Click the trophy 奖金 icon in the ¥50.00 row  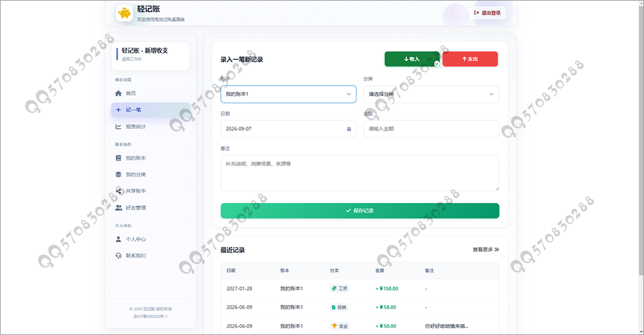(x=334, y=326)
